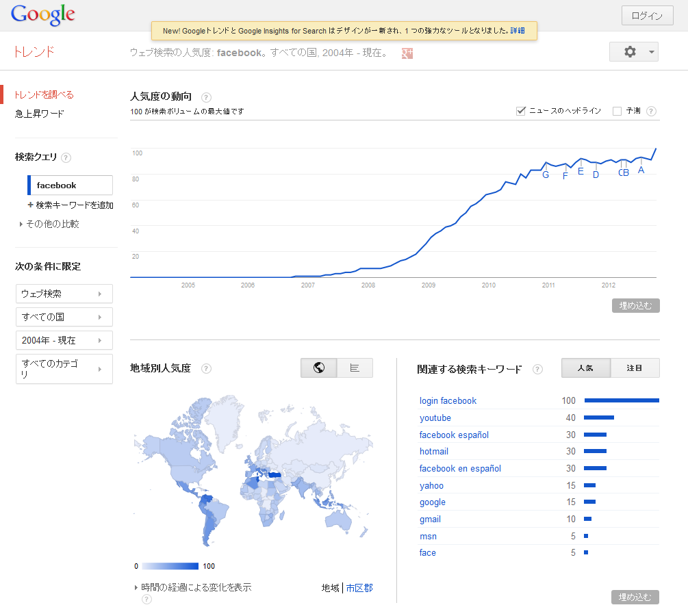This screenshot has width=688, height=616.
Task: Click the Google logo
Action: point(42,15)
